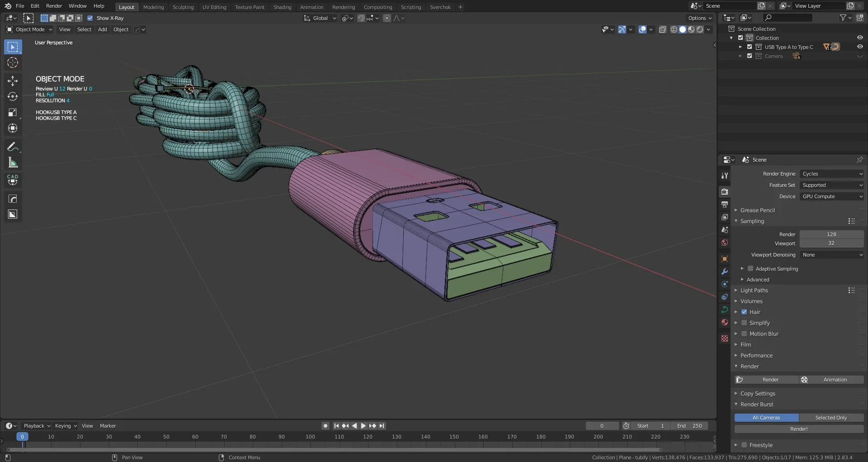Viewport: 868px width, 462px height.
Task: Expand the Light Paths panel
Action: click(x=754, y=290)
